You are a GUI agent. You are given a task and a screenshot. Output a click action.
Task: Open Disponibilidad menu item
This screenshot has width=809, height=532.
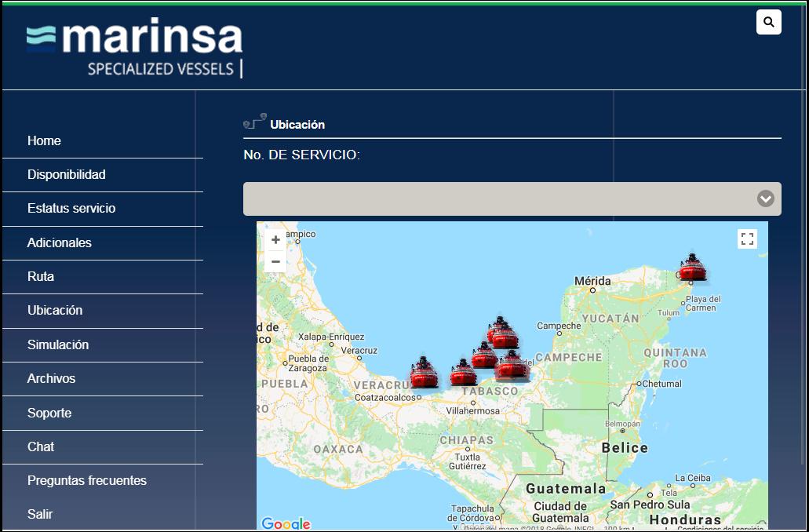click(x=67, y=174)
